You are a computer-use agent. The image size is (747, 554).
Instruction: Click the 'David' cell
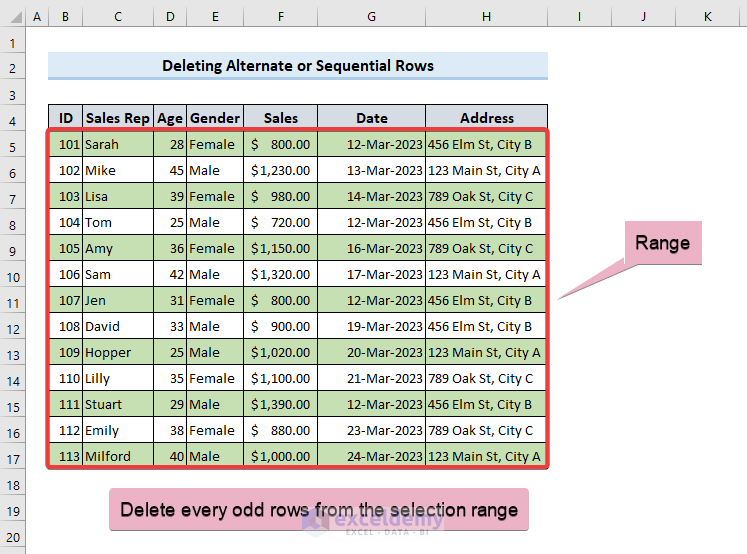(118, 326)
